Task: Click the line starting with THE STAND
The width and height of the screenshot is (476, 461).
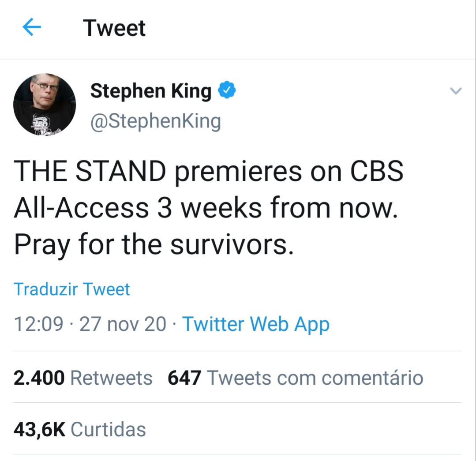Action: [209, 171]
